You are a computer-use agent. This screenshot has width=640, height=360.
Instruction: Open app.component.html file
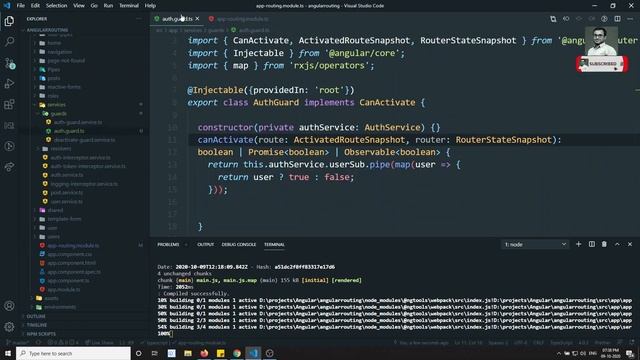coord(71,263)
